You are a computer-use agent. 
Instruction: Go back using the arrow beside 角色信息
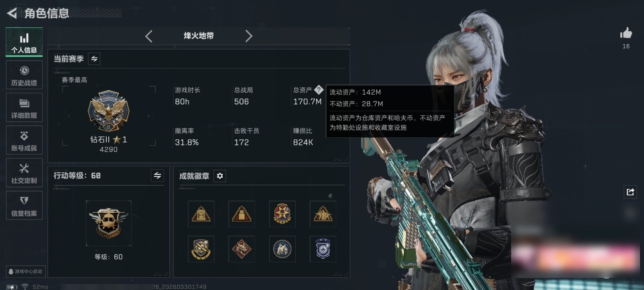[12, 13]
